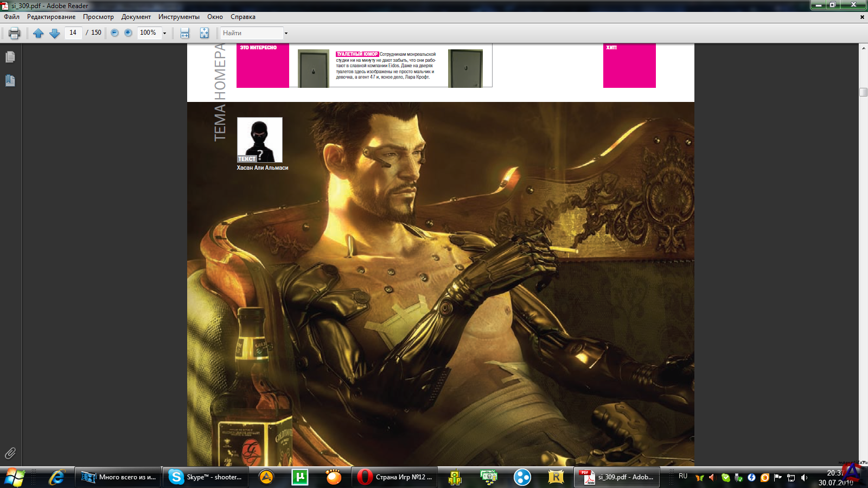The width and height of the screenshot is (868, 488).
Task: Click the page number field
Action: [x=73, y=33]
